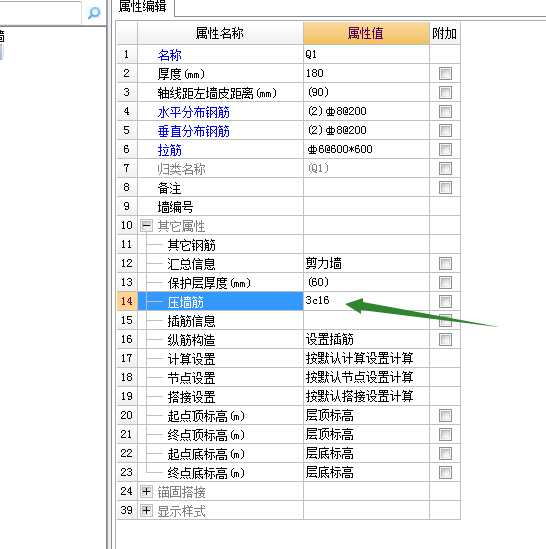Tick the 附加 checkbox for 备注

[445, 188]
